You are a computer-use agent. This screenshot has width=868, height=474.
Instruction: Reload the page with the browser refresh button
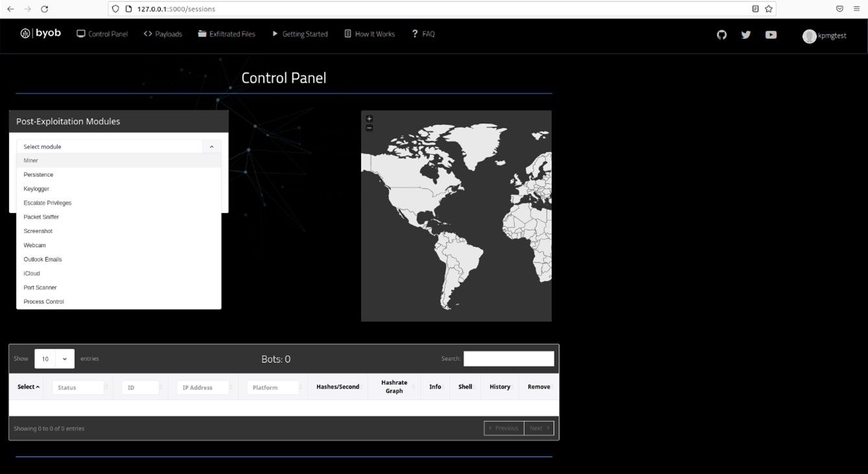[44, 9]
